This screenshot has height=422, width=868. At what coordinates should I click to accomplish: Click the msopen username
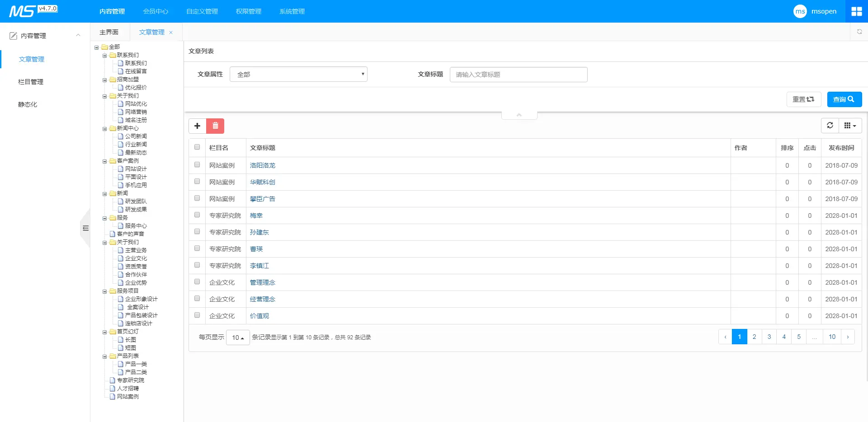824,11
